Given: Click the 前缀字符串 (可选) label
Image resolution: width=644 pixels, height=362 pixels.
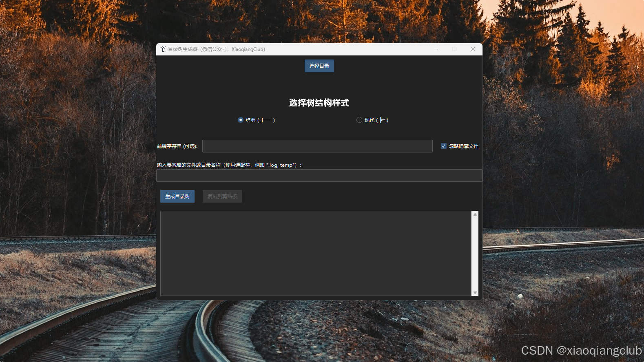Looking at the screenshot, I should (177, 146).
